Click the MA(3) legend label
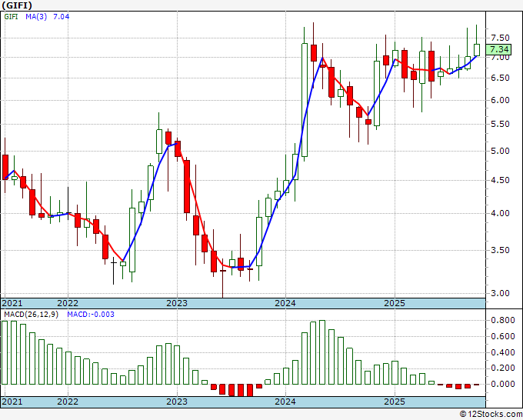Viewport: 523px width, 420px height. click(36, 16)
